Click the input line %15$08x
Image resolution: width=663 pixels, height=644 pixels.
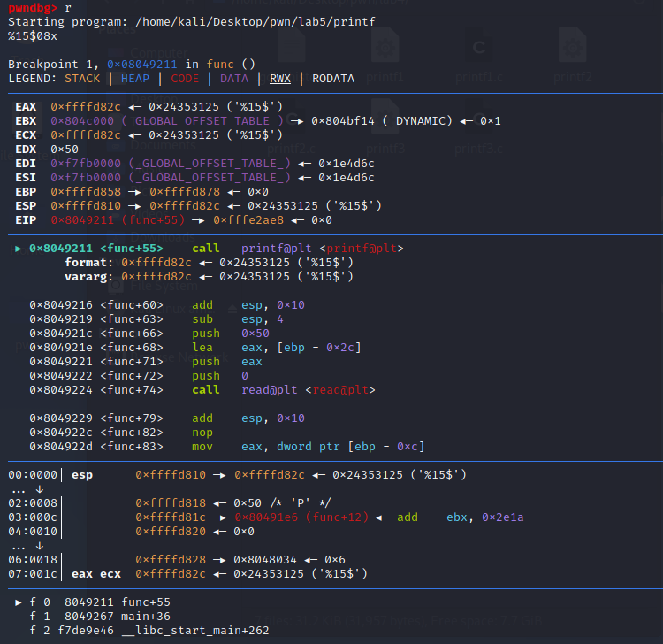[33, 36]
